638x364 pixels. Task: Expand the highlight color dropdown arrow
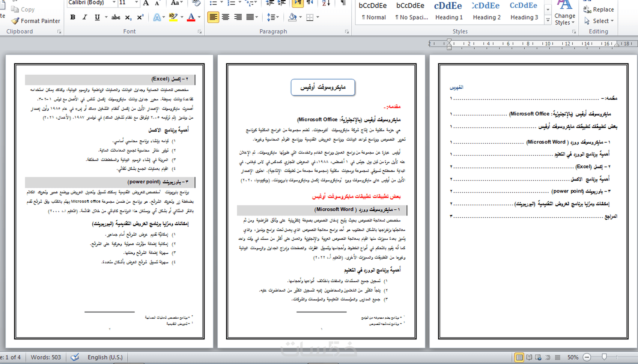(x=182, y=17)
